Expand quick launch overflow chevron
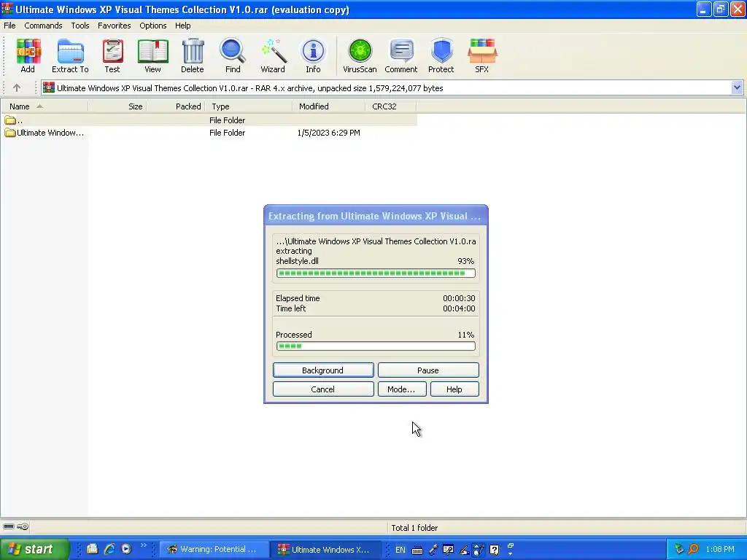The image size is (747, 560). [x=144, y=545]
